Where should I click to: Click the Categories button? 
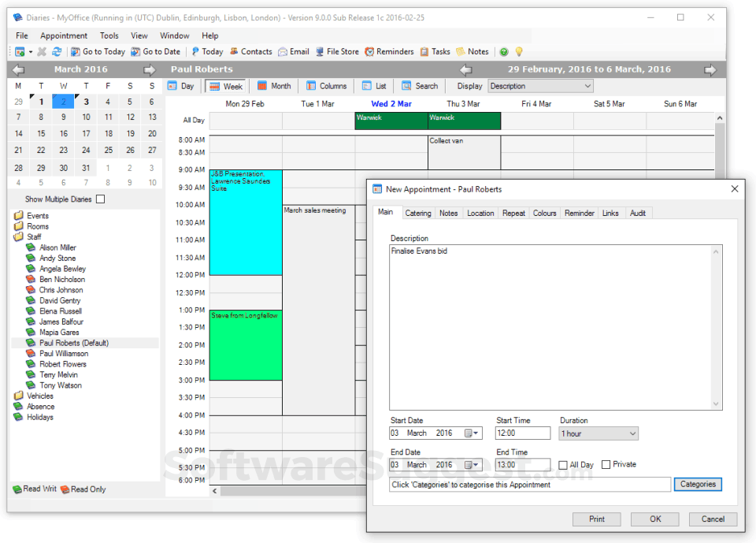coord(698,484)
